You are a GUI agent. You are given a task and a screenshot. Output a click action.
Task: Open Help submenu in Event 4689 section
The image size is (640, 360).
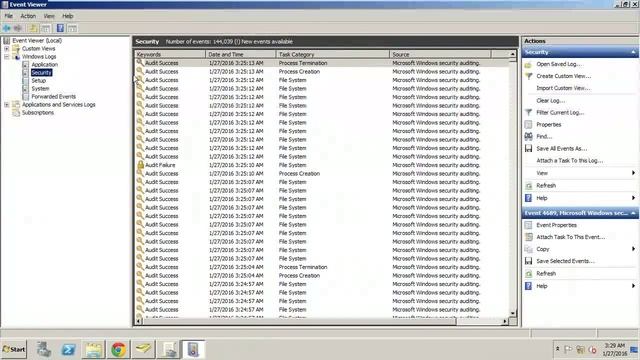click(x=580, y=286)
